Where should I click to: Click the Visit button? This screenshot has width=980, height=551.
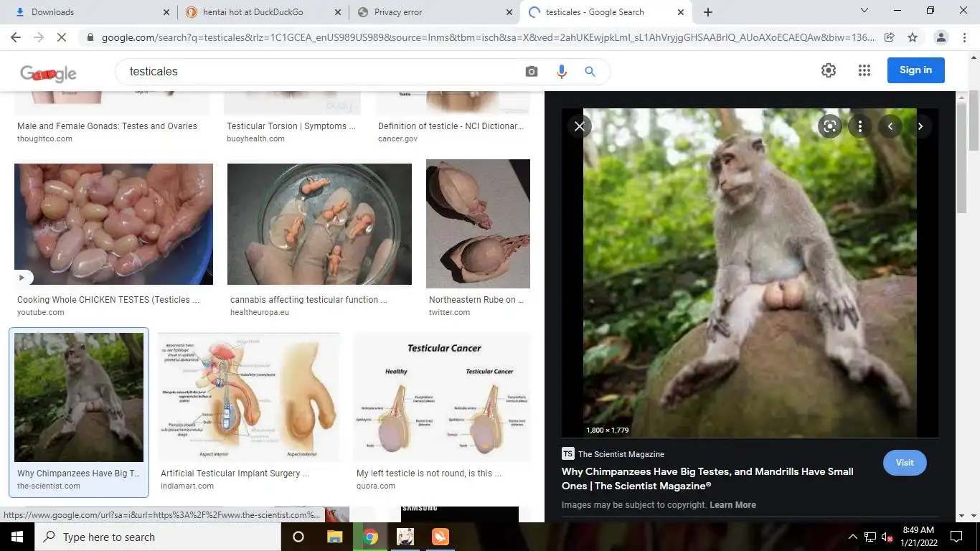(905, 463)
